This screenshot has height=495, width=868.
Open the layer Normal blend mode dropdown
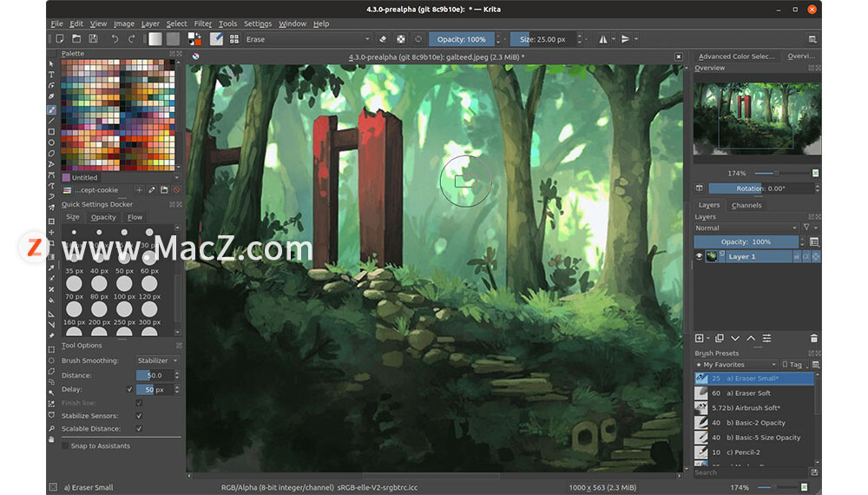(746, 228)
